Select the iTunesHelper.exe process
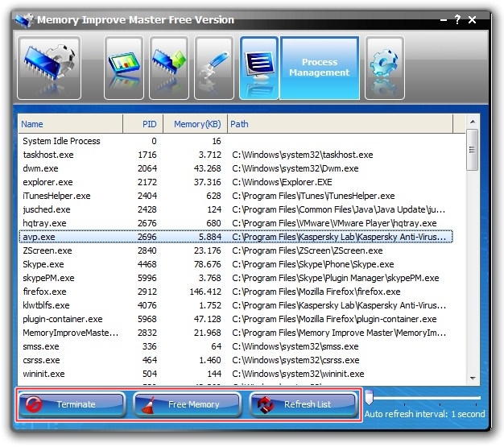504x447 pixels. [x=236, y=196]
